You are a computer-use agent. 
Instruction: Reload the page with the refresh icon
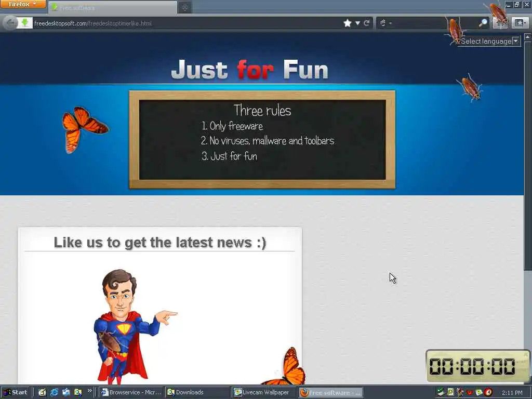366,23
